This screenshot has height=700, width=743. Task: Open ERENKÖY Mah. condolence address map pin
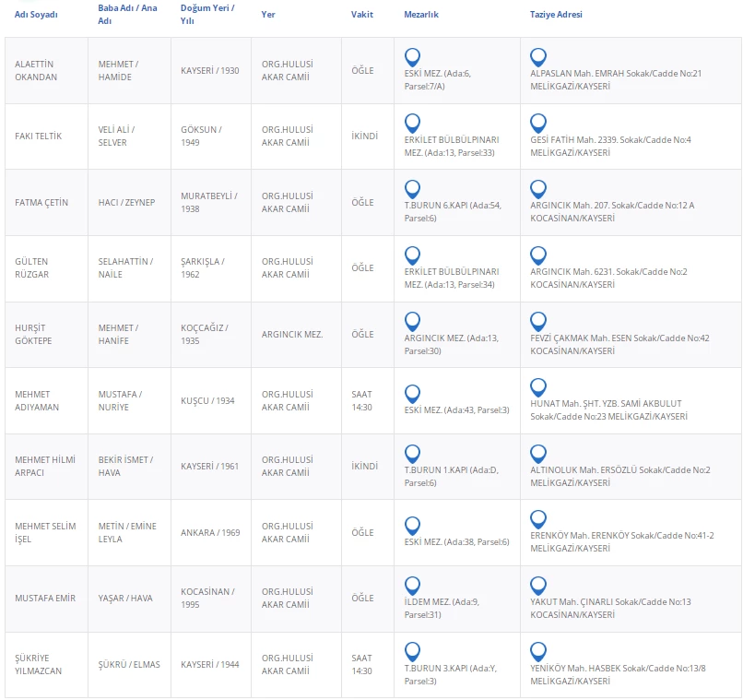coord(538,519)
